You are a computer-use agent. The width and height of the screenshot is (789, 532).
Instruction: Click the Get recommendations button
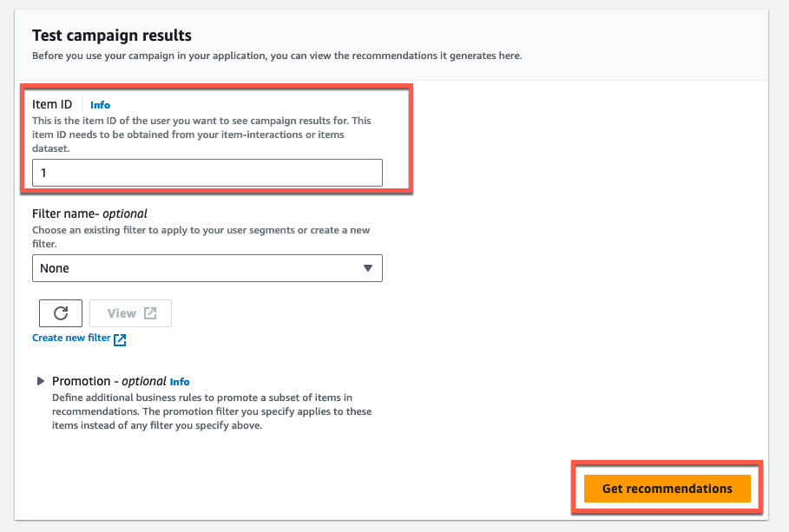coord(667,489)
